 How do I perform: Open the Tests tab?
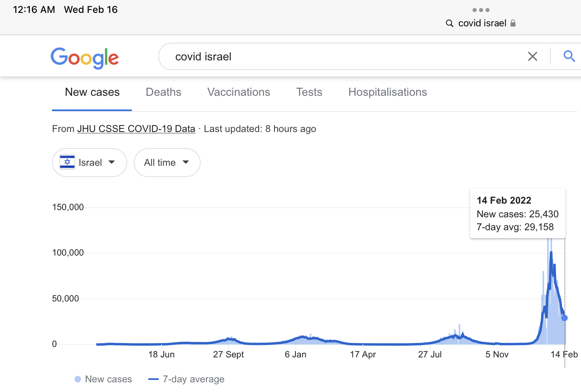tap(309, 92)
